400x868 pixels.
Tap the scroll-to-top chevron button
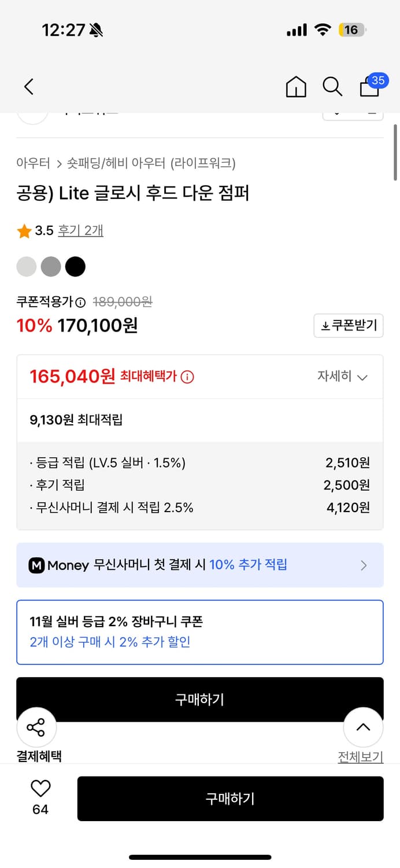click(x=363, y=727)
